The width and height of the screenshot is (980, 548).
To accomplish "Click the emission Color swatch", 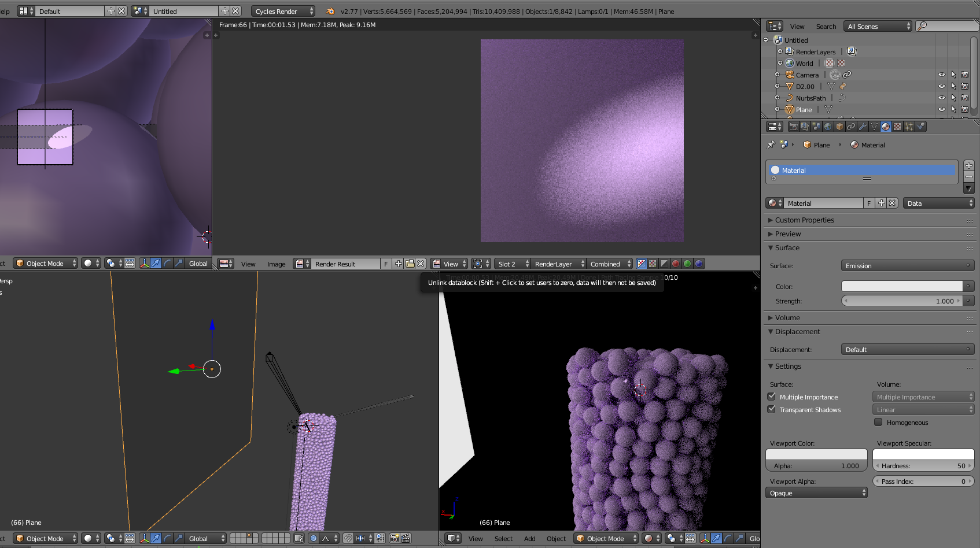I will 901,286.
